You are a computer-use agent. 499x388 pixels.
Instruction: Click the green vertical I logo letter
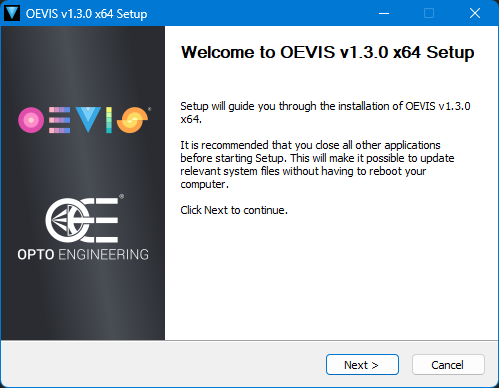(x=109, y=120)
